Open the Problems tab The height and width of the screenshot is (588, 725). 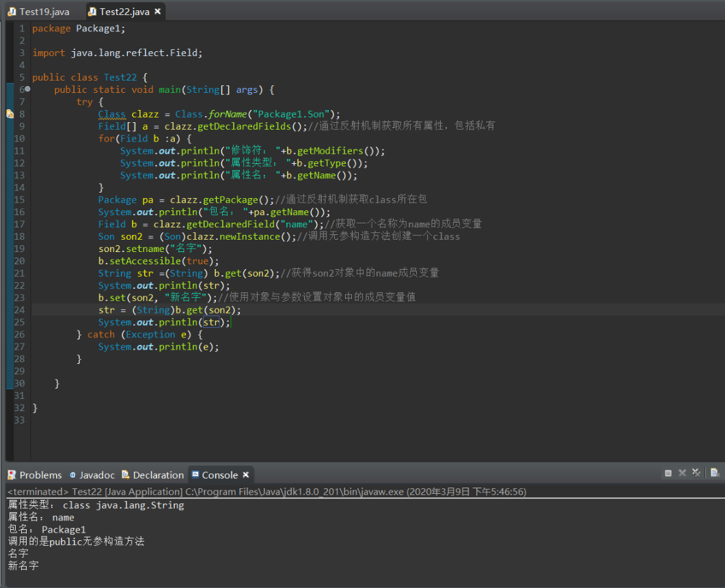[x=40, y=475]
